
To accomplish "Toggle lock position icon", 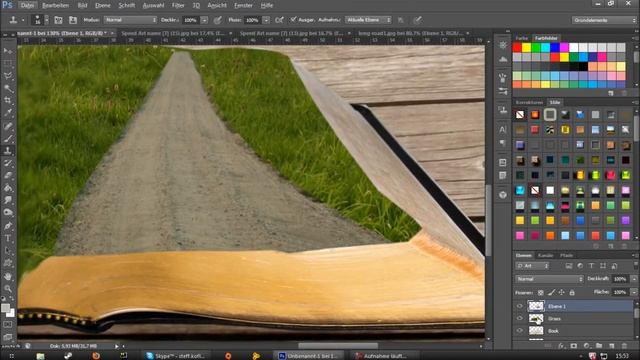I will point(562,292).
